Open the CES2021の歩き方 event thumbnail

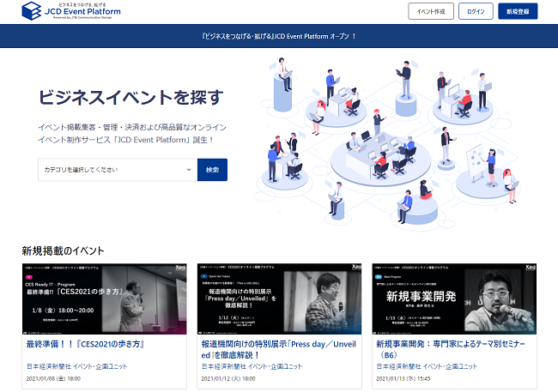(x=104, y=299)
